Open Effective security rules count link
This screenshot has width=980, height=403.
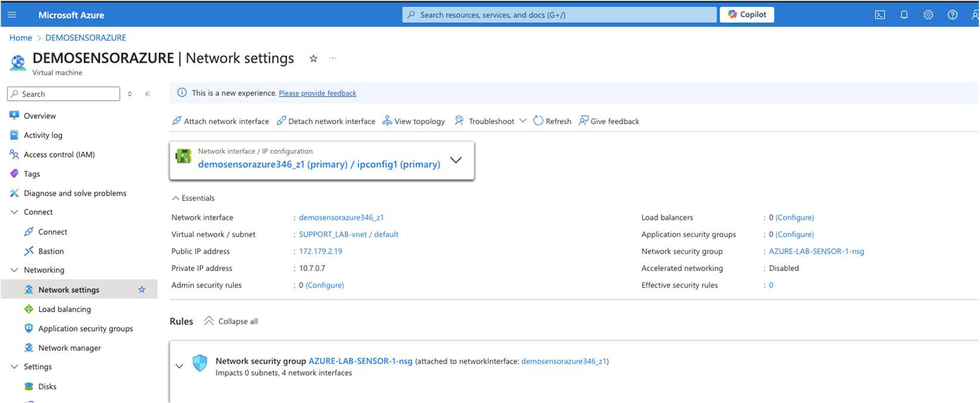(771, 285)
